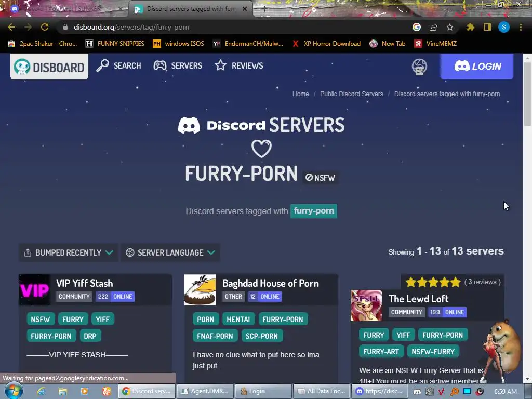Click the address bar URL field
The height and width of the screenshot is (399, 532).
pyautogui.click(x=234, y=27)
